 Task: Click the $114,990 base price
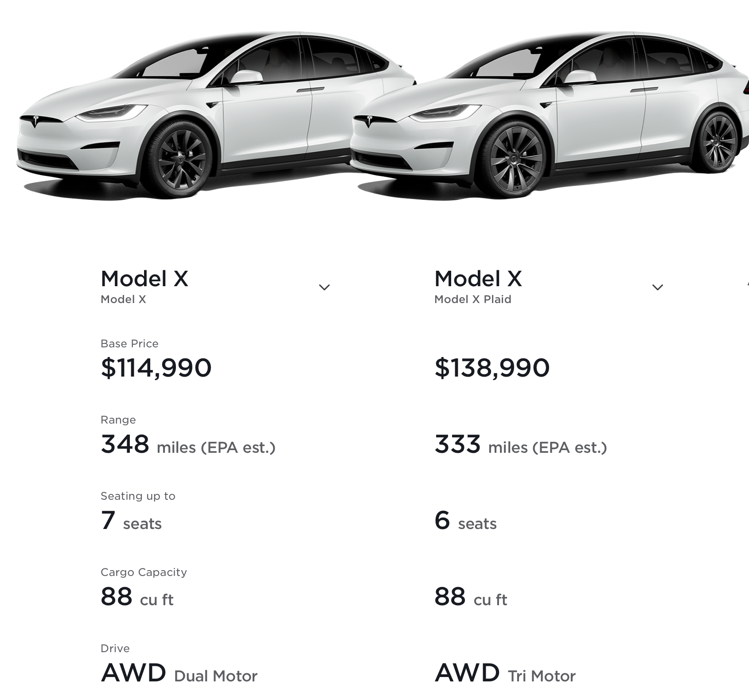156,368
